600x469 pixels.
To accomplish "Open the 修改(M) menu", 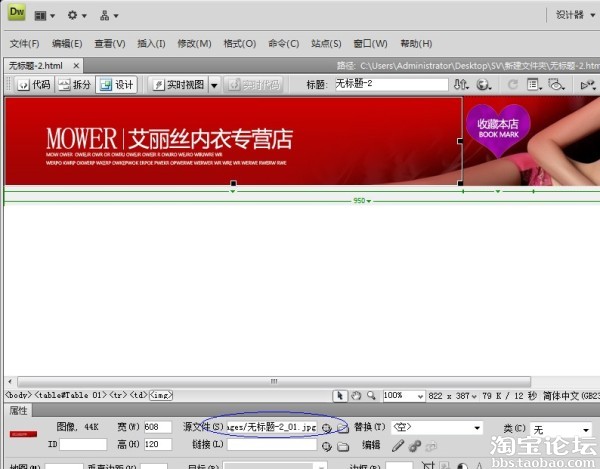I will pyautogui.click(x=194, y=44).
